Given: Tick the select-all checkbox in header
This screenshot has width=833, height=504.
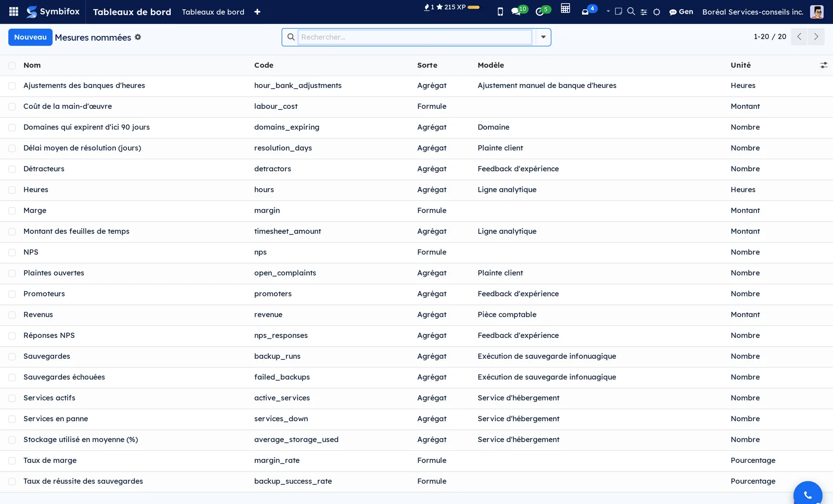Looking at the screenshot, I should coord(12,66).
